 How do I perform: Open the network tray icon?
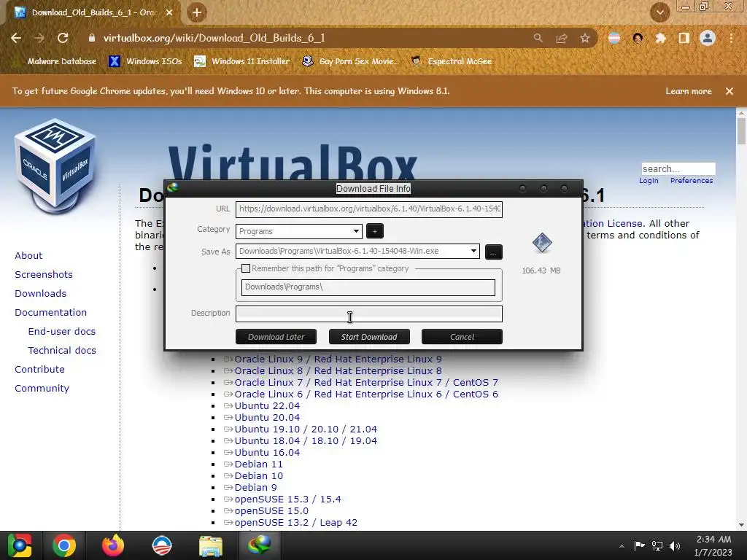tap(657, 545)
